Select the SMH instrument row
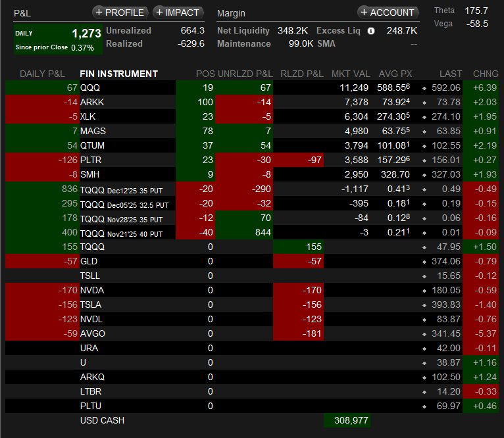 pos(252,174)
